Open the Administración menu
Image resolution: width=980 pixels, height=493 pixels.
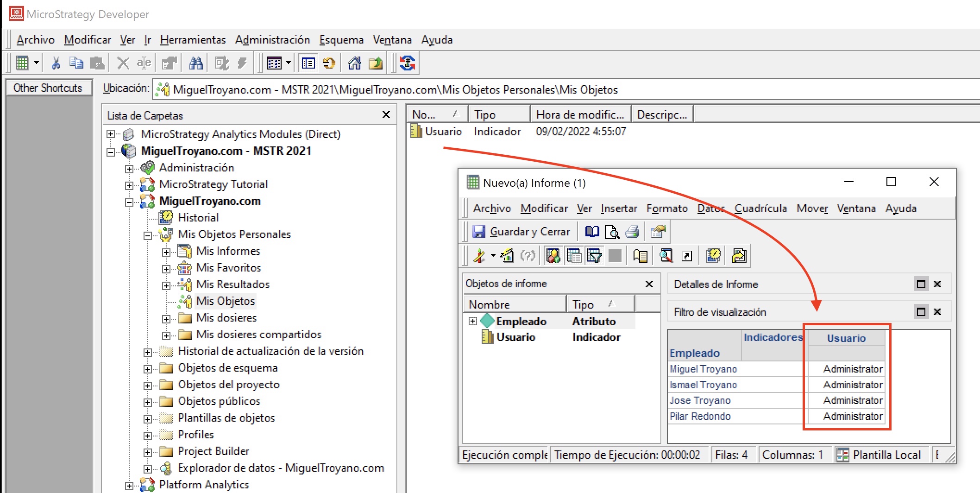[272, 40]
